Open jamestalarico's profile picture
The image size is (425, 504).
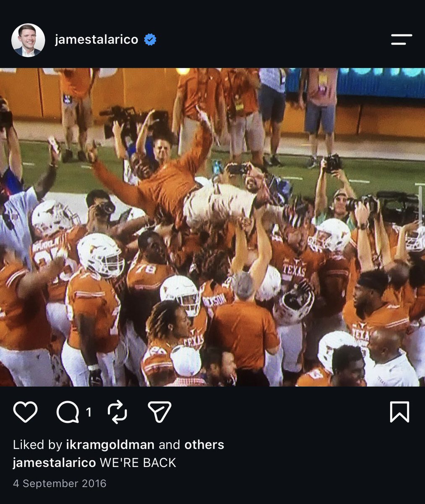click(28, 40)
